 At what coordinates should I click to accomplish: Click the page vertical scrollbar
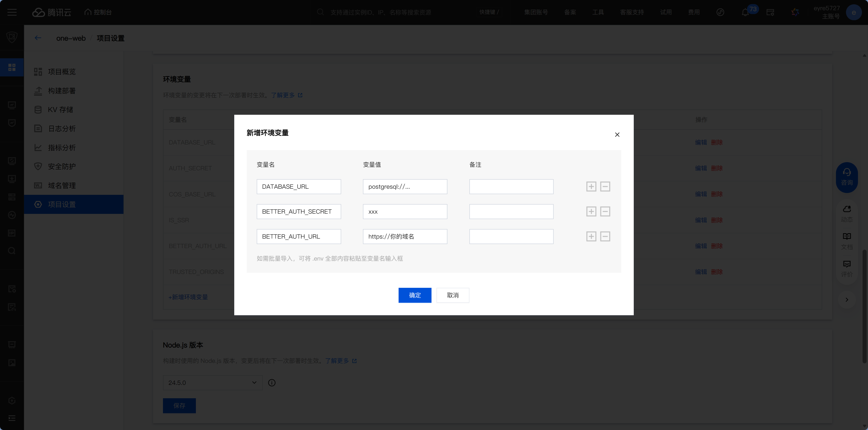tap(864, 306)
